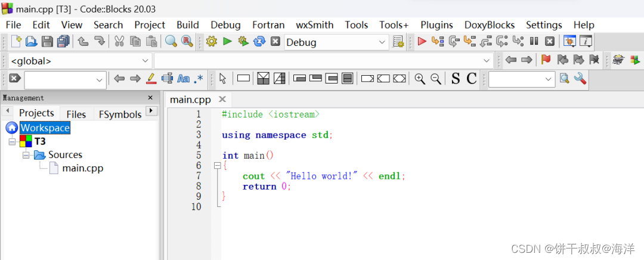Toggle highlight with the pencil marker icon
Viewport: 644px width, 260px height.
click(151, 79)
